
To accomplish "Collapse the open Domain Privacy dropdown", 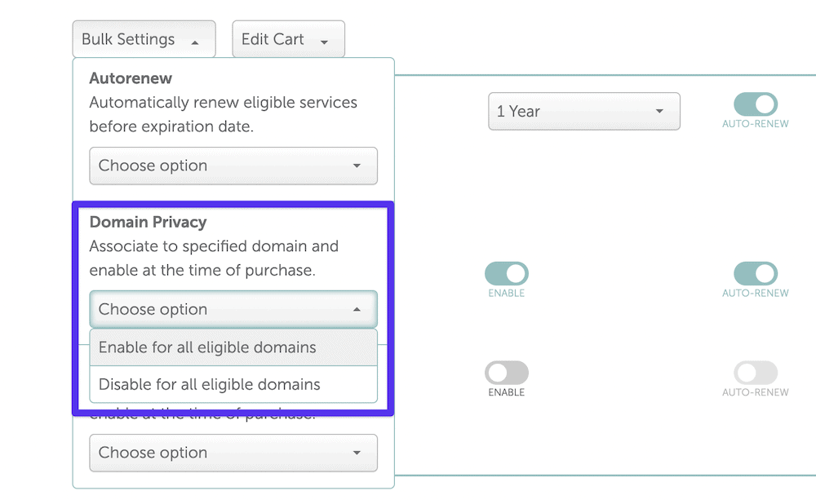I will tap(233, 309).
